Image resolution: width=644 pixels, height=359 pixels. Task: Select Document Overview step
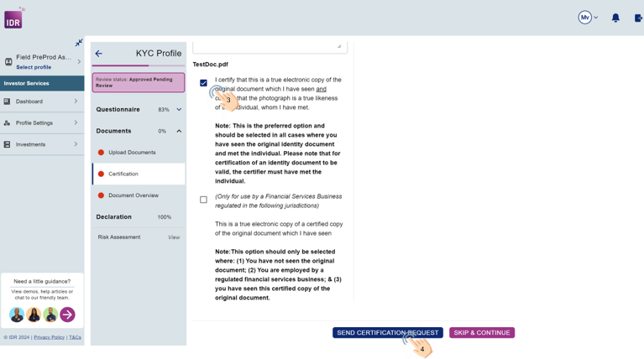(134, 195)
